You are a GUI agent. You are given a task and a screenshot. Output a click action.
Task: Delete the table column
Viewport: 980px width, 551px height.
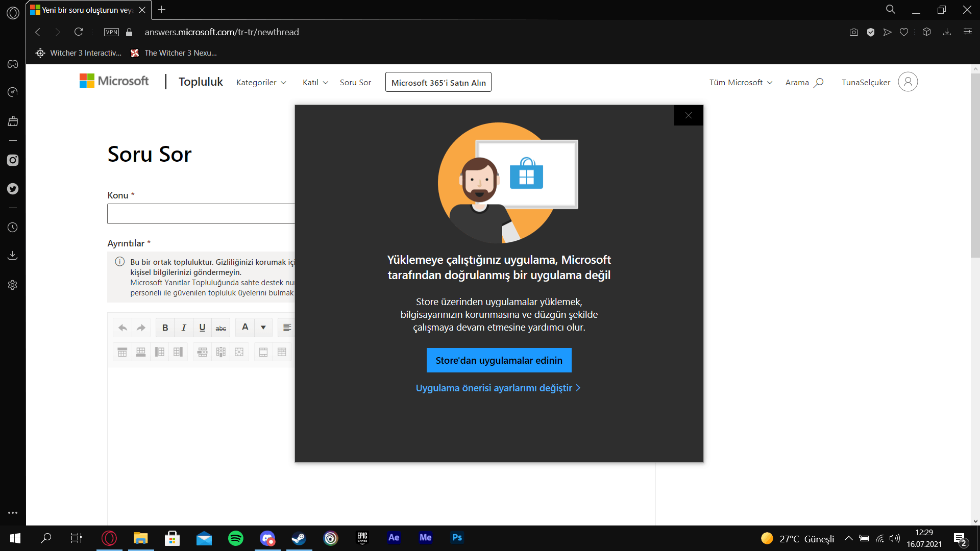tap(221, 352)
